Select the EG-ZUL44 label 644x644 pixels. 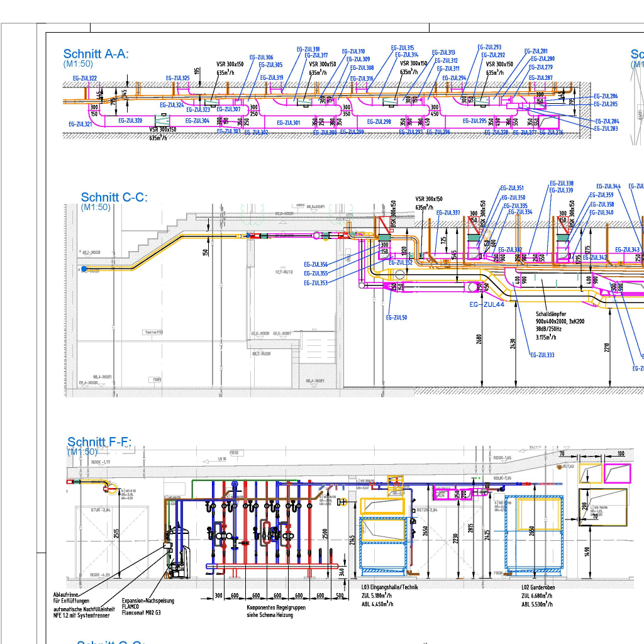tap(487, 304)
